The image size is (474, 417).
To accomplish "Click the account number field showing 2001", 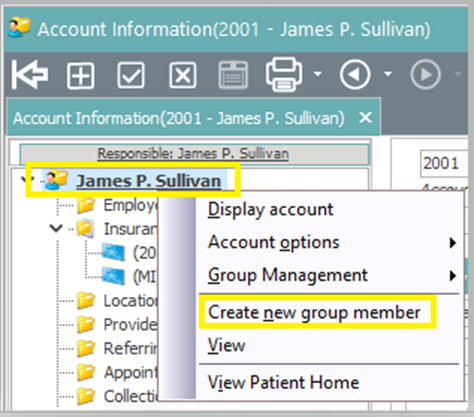I will [444, 164].
